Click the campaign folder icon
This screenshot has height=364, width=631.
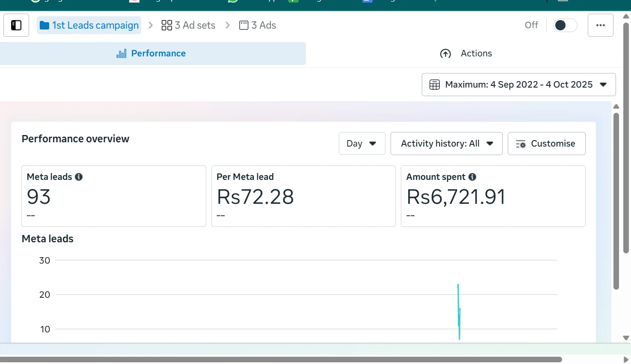pyautogui.click(x=44, y=26)
